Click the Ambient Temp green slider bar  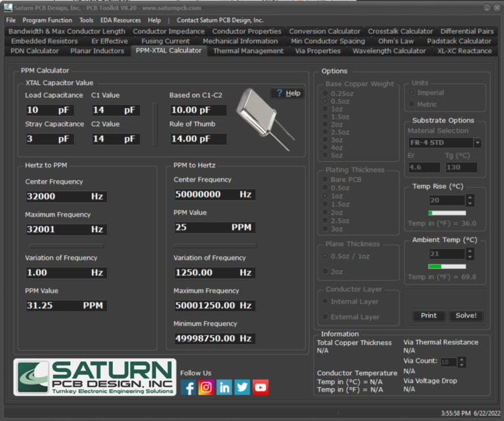[x=447, y=266]
